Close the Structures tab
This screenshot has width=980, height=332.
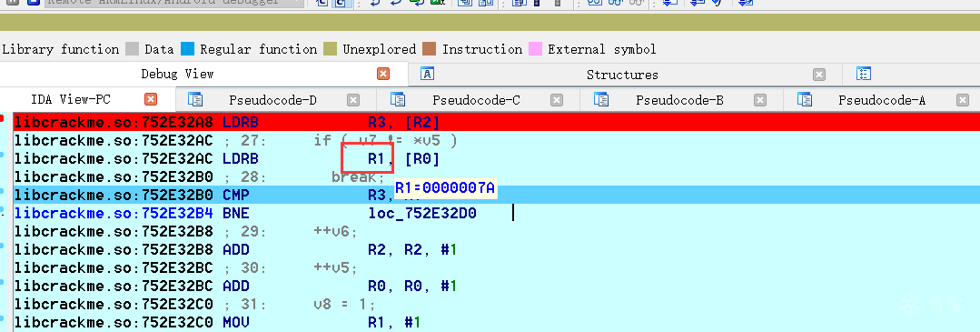(818, 75)
